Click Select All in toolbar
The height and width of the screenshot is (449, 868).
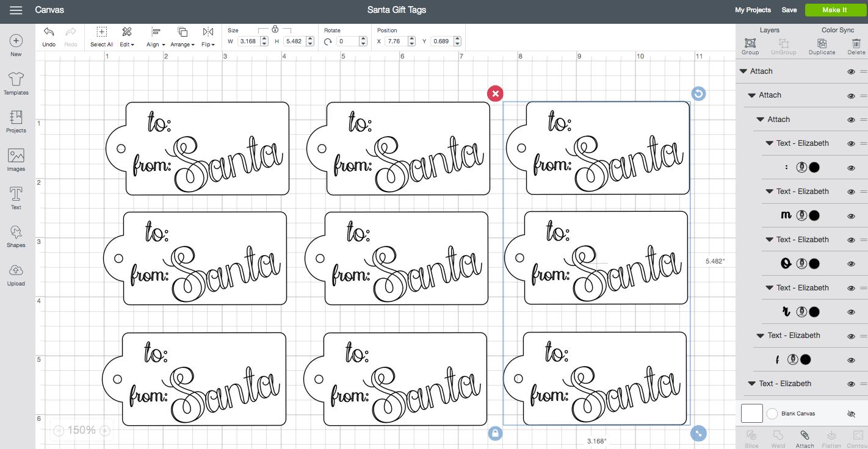click(101, 37)
